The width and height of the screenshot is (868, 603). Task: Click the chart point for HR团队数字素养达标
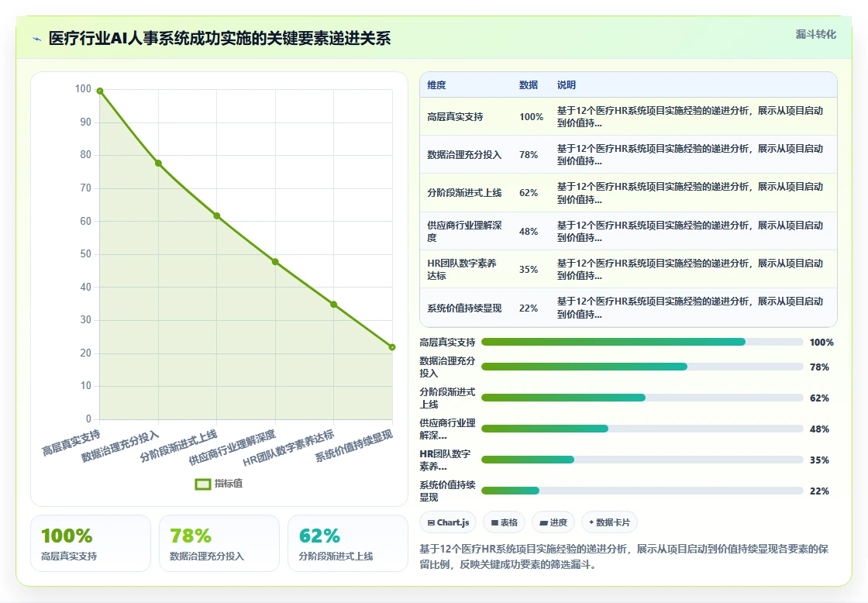click(x=334, y=305)
